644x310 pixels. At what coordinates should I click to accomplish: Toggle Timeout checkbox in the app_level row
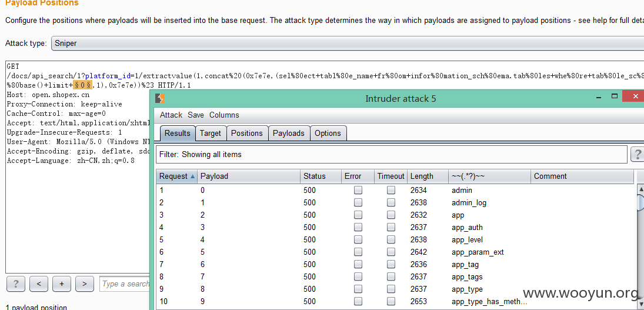(x=391, y=239)
